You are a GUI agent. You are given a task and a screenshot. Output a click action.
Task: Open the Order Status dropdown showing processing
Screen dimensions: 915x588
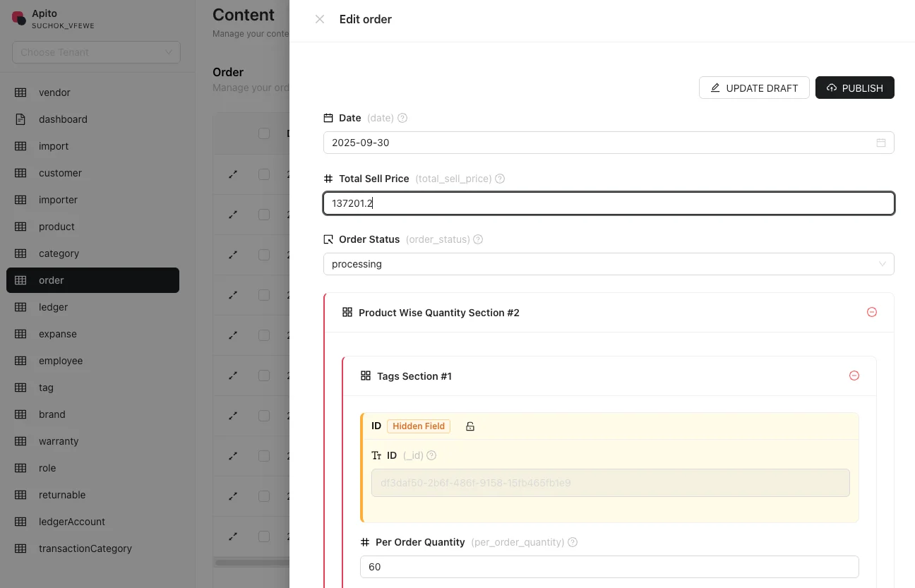[609, 264]
